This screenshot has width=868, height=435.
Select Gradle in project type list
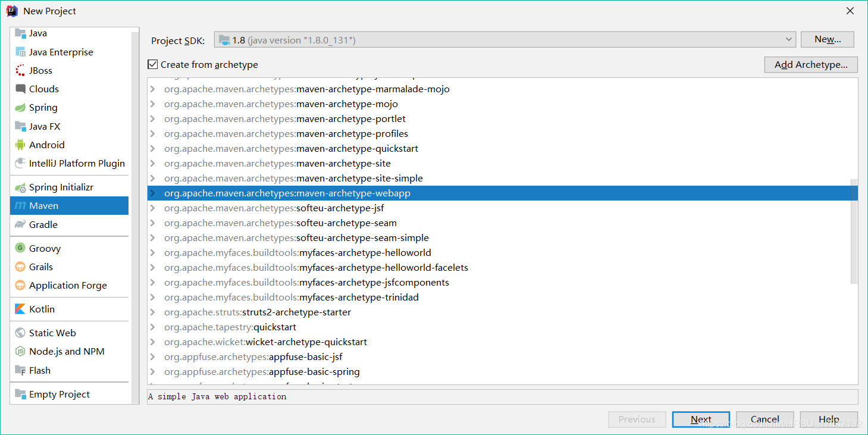tap(70, 224)
